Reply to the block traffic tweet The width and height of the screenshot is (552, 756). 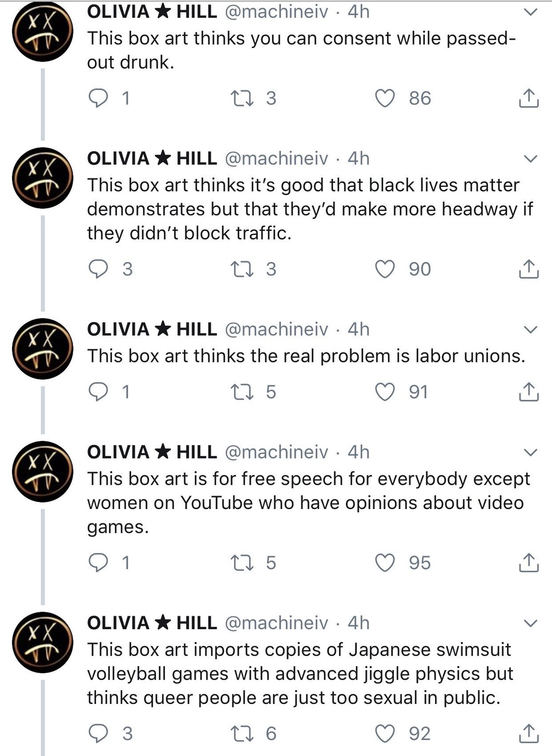[98, 269]
